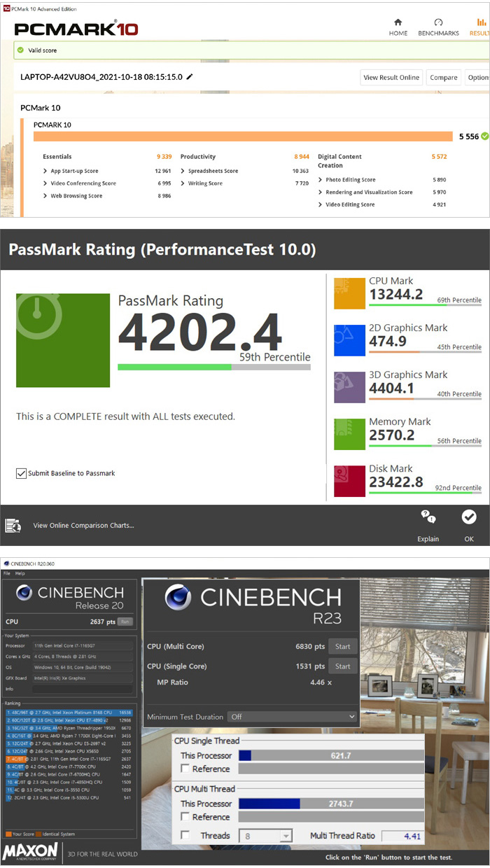Screen dimensions: 490x868
Task: Start the R23 CPU Multi Core test
Action: click(x=342, y=646)
